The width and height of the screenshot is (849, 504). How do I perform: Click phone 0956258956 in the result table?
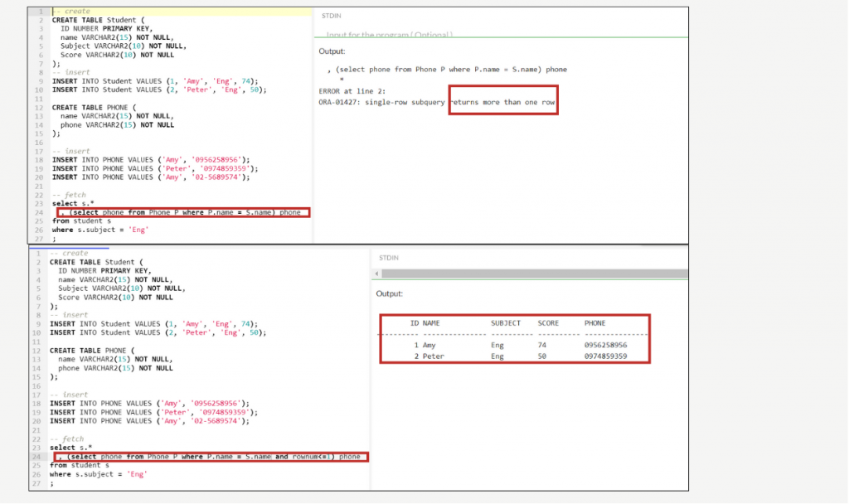coord(605,345)
